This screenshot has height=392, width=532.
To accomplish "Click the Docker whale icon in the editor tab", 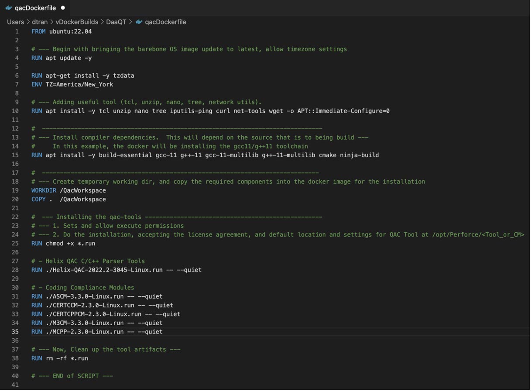I will (9, 8).
